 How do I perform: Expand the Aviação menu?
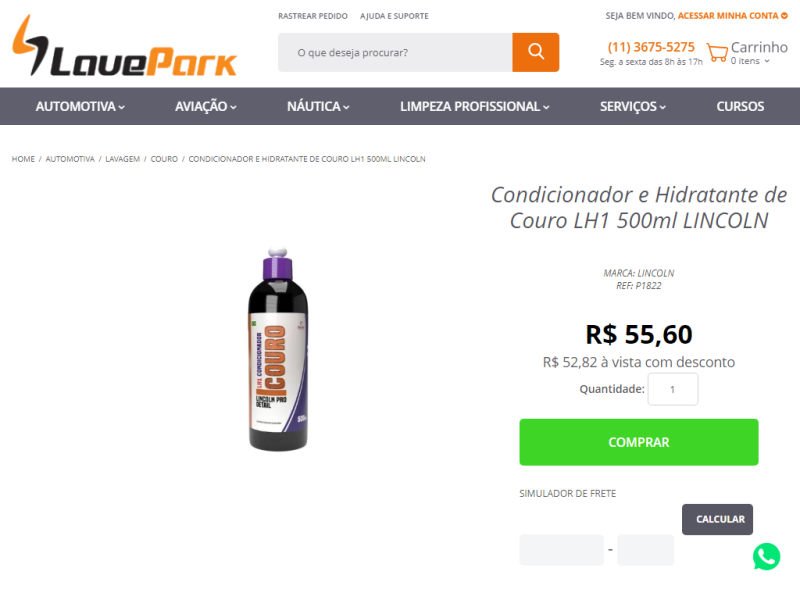click(x=206, y=106)
